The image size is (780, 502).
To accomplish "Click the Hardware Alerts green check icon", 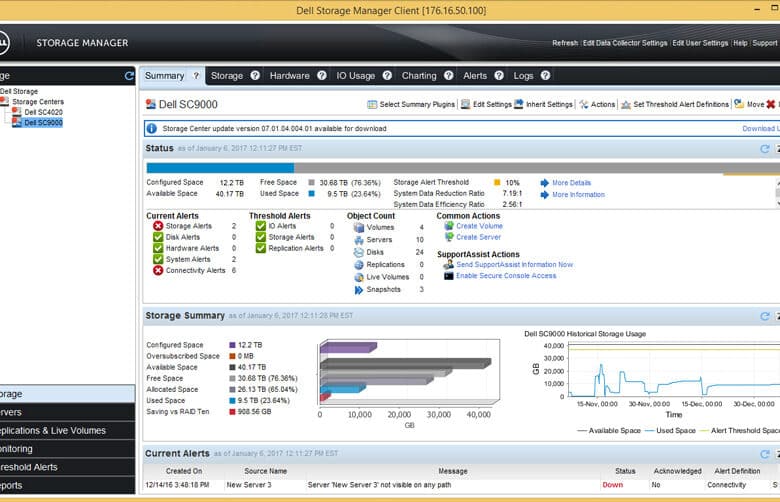I will (158, 248).
